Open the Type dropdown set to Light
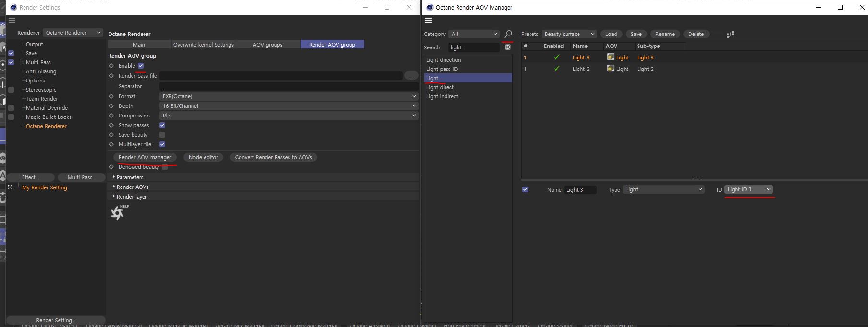 tap(663, 189)
